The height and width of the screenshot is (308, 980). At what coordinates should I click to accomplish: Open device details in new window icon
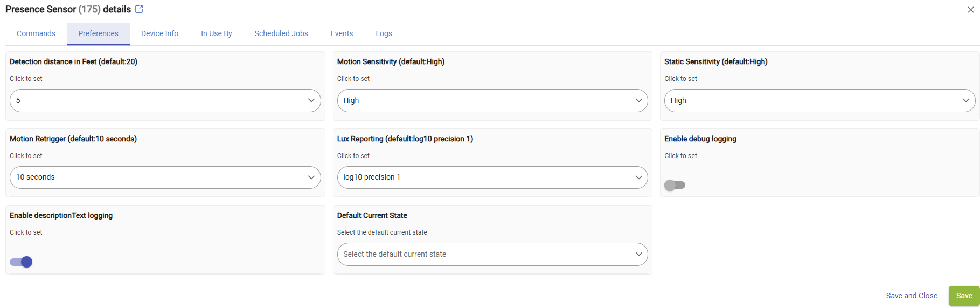pyautogui.click(x=139, y=9)
